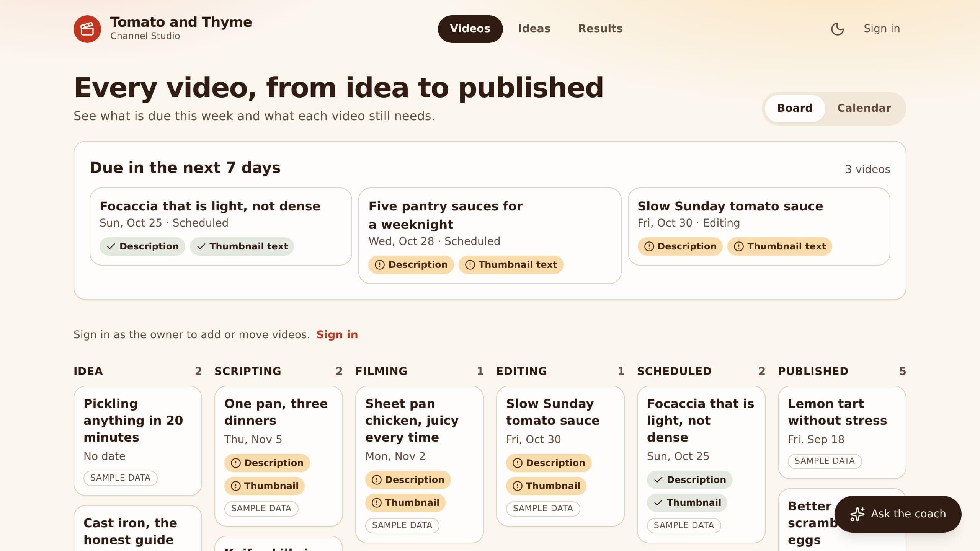The image size is (980, 551).
Task: Open Five pantry sauces for a weeknight card
Action: (490, 235)
